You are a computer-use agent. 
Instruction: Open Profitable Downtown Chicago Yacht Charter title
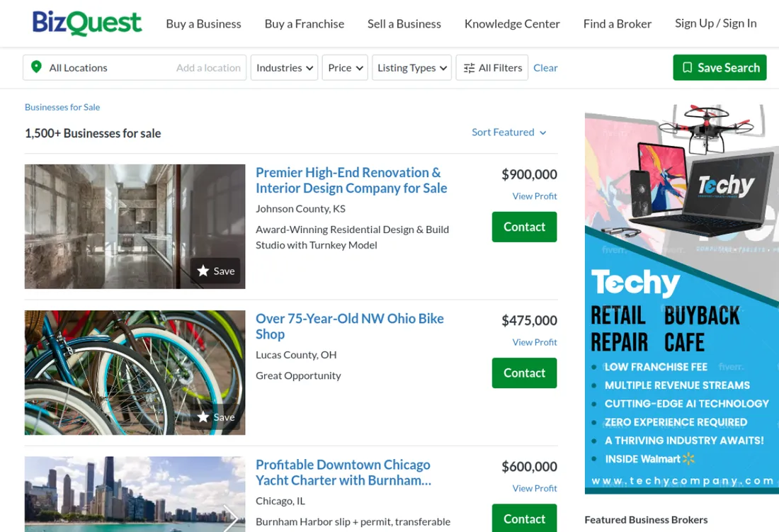coord(343,472)
